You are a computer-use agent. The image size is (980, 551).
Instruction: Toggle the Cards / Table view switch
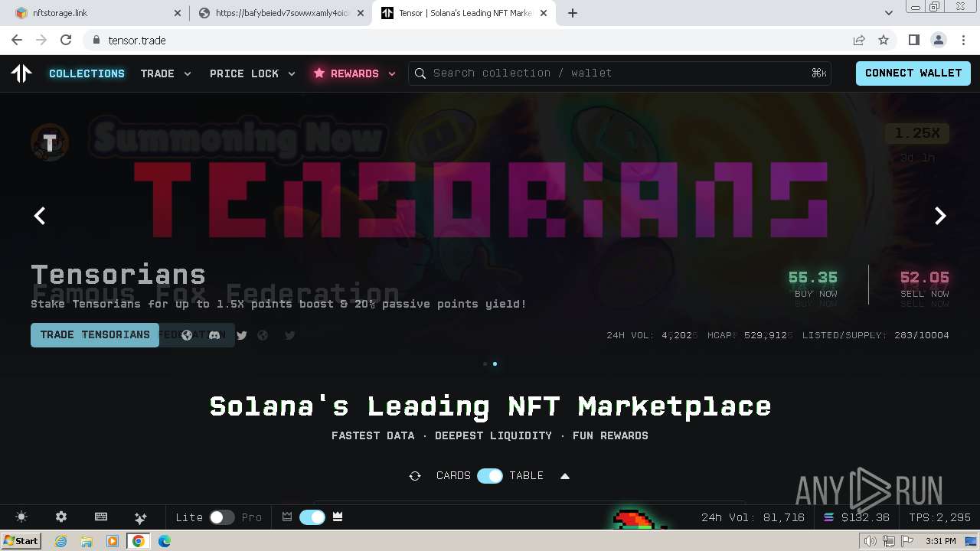click(x=490, y=476)
